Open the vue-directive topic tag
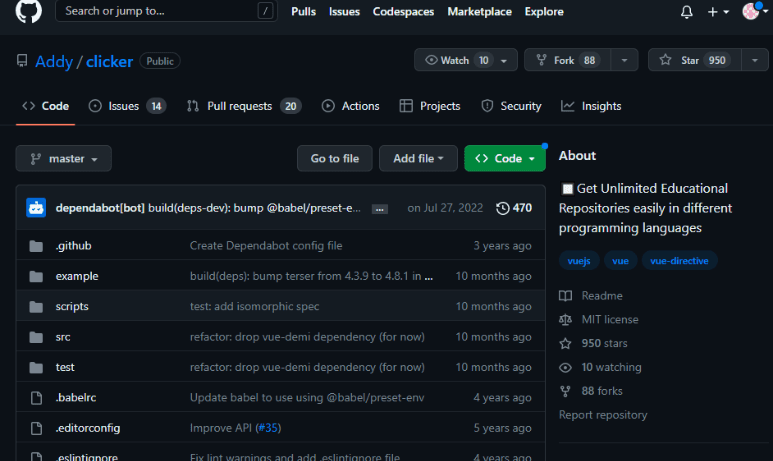Viewport: 773px width, 461px height. pyautogui.click(x=679, y=261)
